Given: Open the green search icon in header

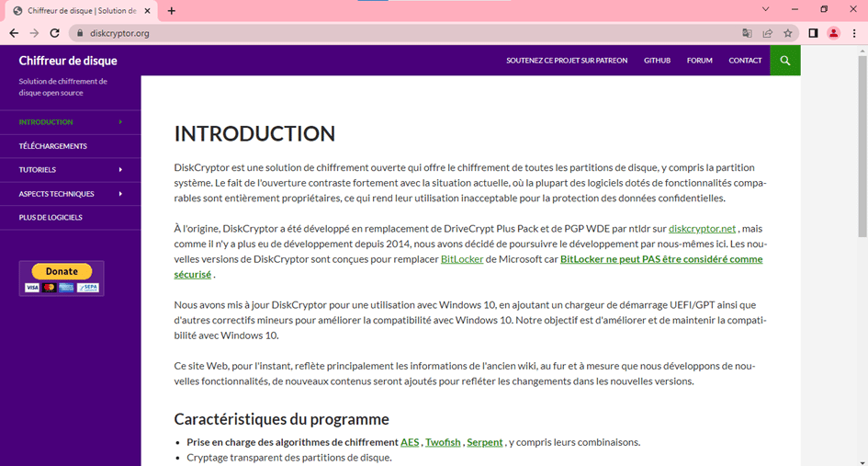Looking at the screenshot, I should tap(785, 61).
